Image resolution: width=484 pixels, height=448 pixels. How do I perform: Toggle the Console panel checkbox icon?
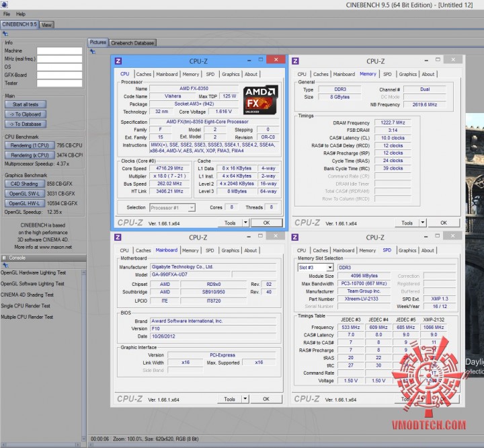point(4,258)
